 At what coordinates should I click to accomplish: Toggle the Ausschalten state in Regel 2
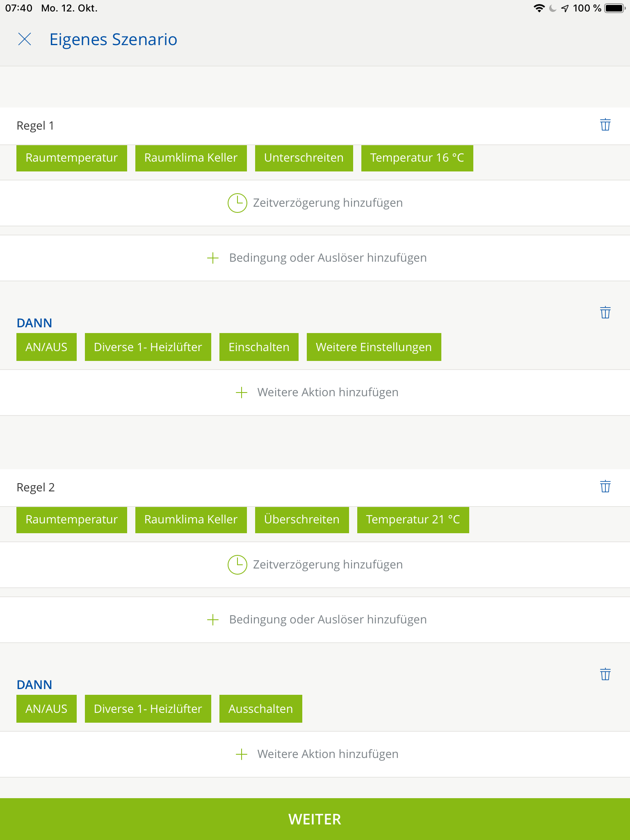click(x=260, y=709)
